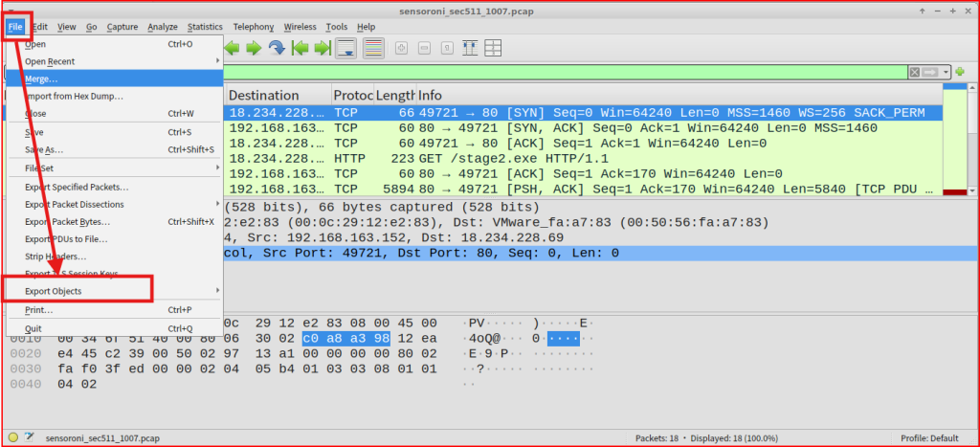Click the Go to Packet curved arrow
980x447 pixels.
[277, 47]
